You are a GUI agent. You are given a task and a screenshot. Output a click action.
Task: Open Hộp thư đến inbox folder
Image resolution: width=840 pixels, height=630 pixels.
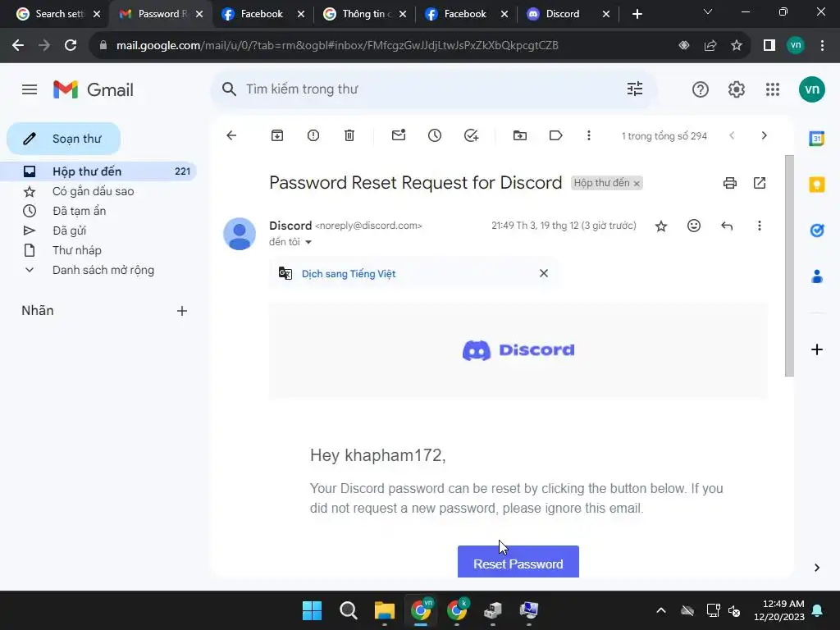[x=98, y=171]
